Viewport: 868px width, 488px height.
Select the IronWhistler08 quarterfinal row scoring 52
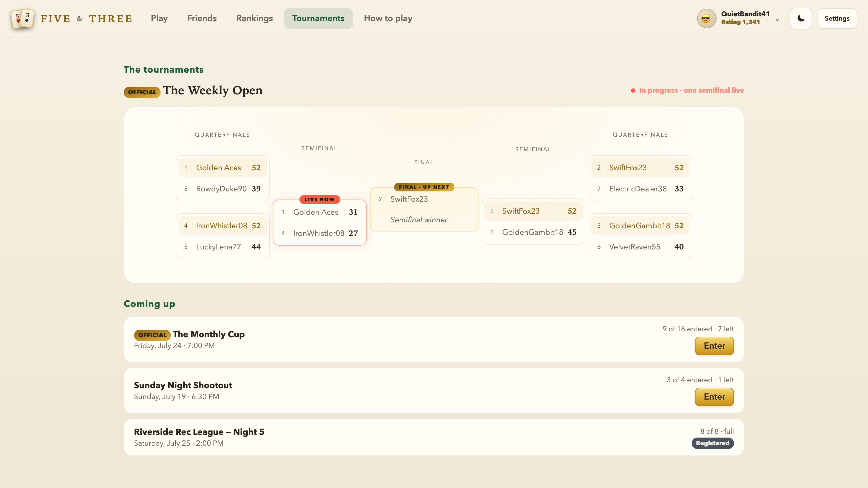point(222,226)
